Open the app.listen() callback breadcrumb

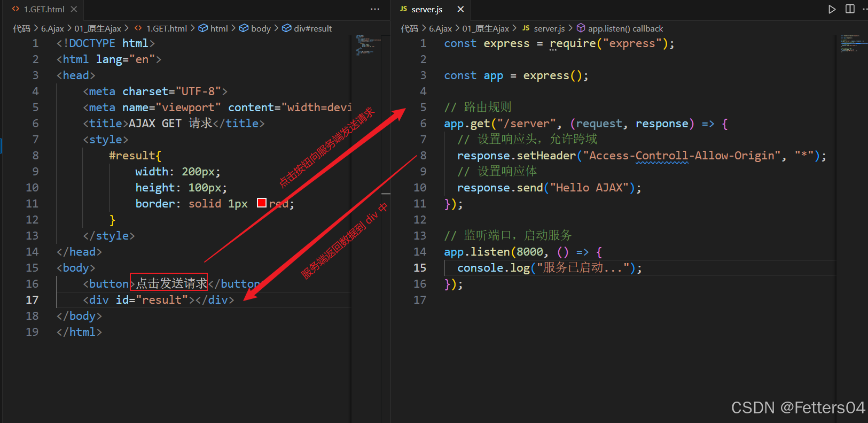tap(625, 28)
